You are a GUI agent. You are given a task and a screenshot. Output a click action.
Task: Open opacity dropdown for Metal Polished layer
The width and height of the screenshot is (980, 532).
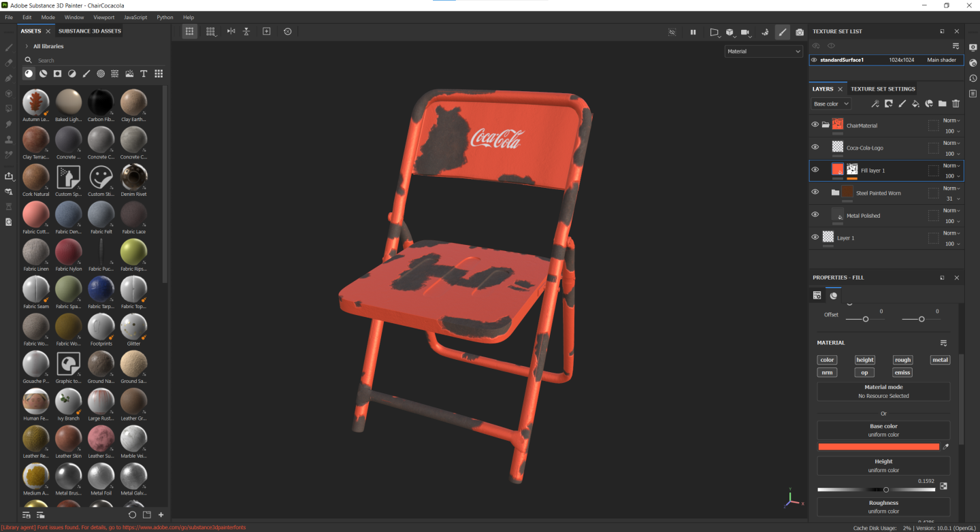click(952, 221)
